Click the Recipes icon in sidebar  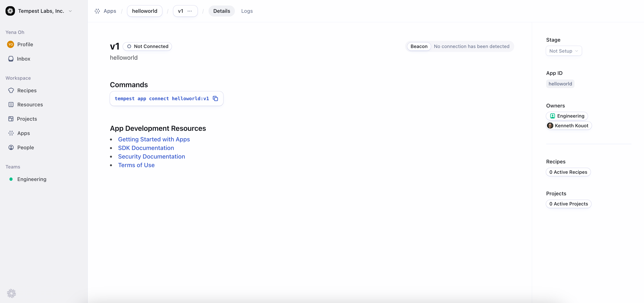point(11,90)
